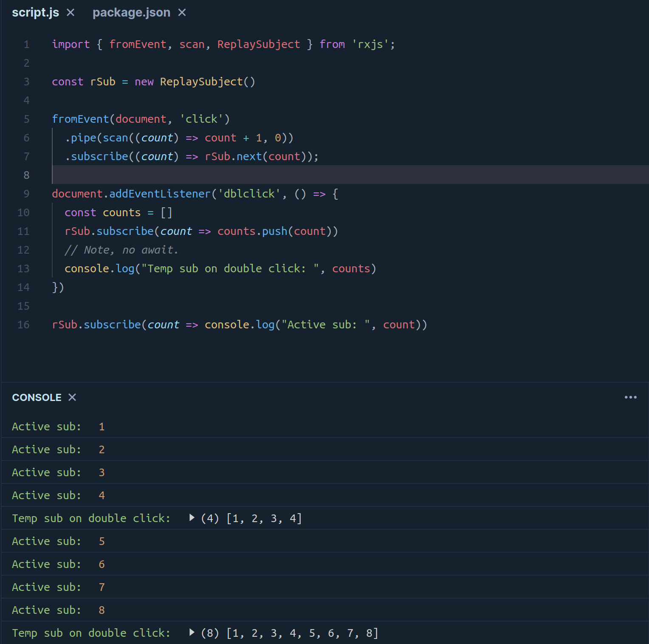The width and height of the screenshot is (649, 644).
Task: Select the word ReplaySubject on line 1
Action: (259, 44)
